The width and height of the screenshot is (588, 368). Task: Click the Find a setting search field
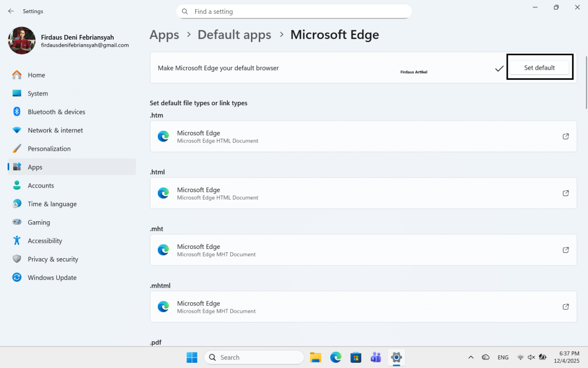click(294, 11)
